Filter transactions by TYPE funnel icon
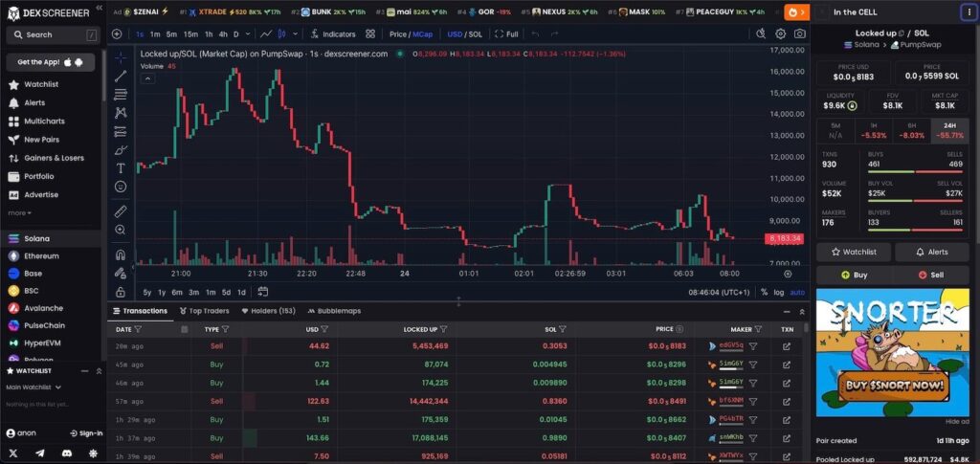The image size is (980, 464). pos(225,329)
